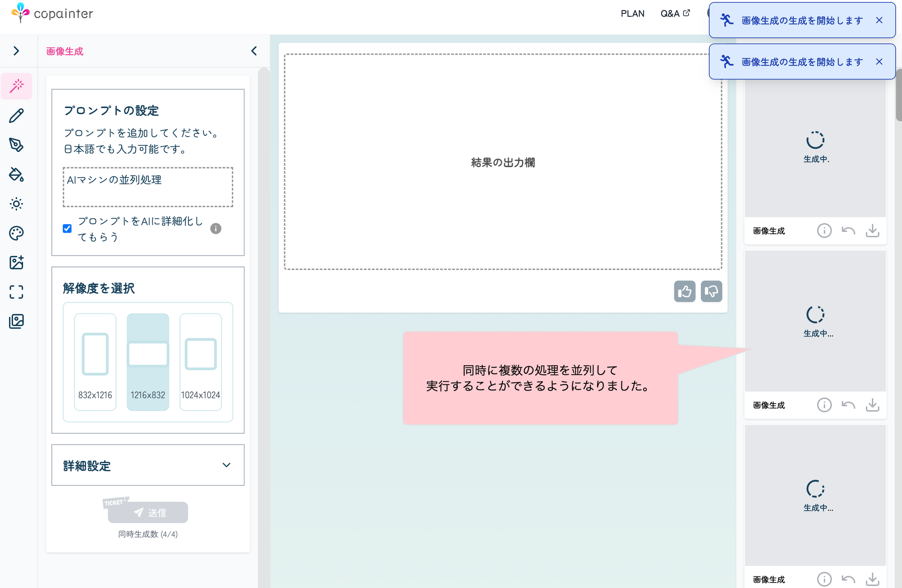Image resolution: width=902 pixels, height=588 pixels.
Task: Open the sun brightness tool
Action: (17, 204)
